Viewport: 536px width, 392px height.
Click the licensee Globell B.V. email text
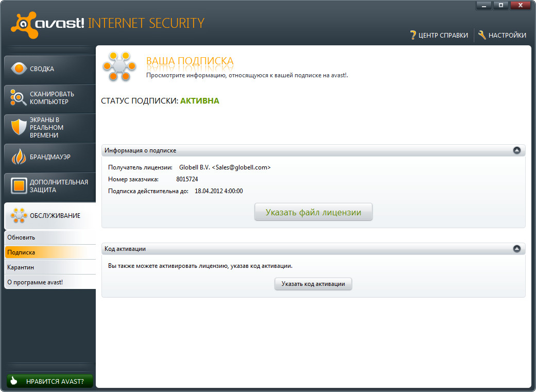(x=225, y=167)
